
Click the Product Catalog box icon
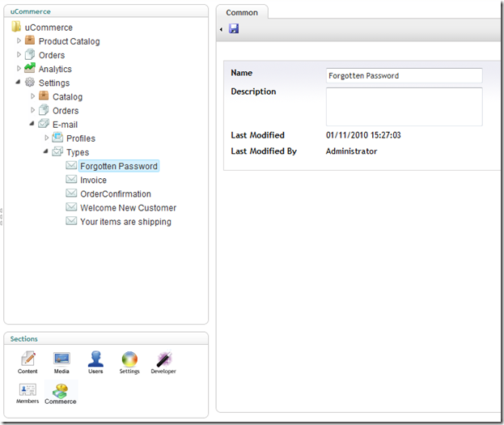(x=30, y=40)
